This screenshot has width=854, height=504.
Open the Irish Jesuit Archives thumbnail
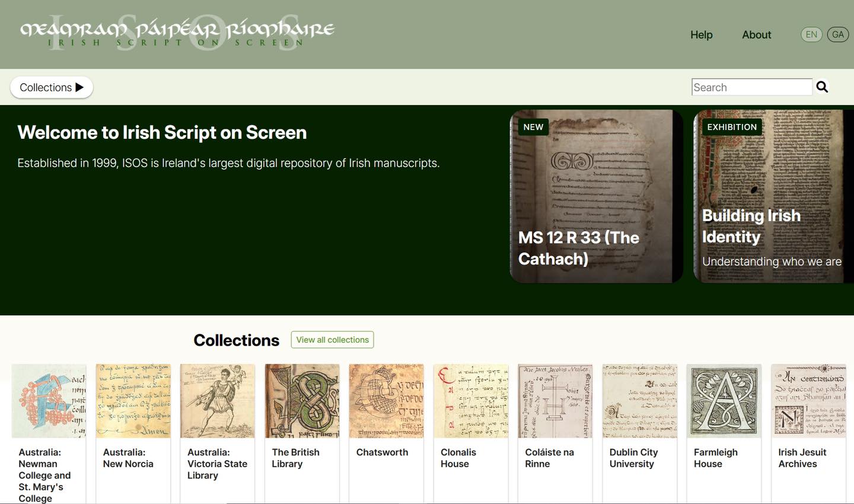808,401
